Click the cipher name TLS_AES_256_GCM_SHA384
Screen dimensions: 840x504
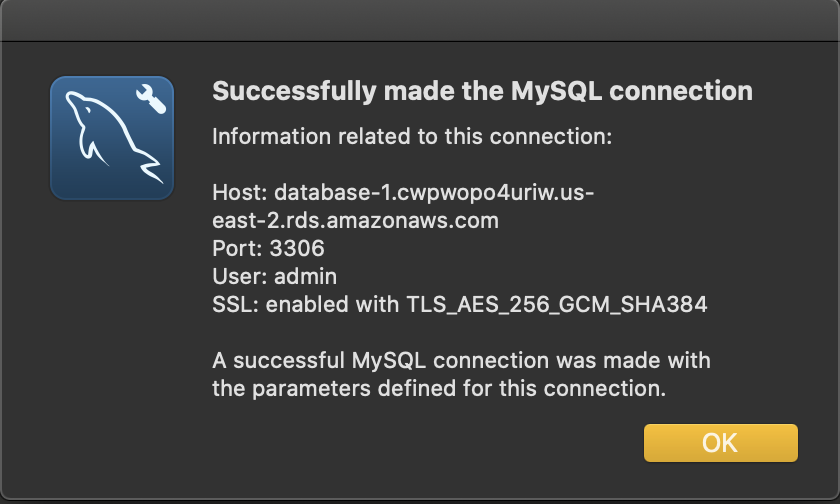(557, 305)
